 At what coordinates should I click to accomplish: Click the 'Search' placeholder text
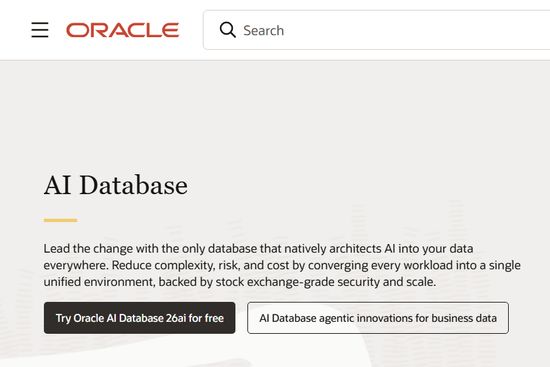click(x=264, y=31)
